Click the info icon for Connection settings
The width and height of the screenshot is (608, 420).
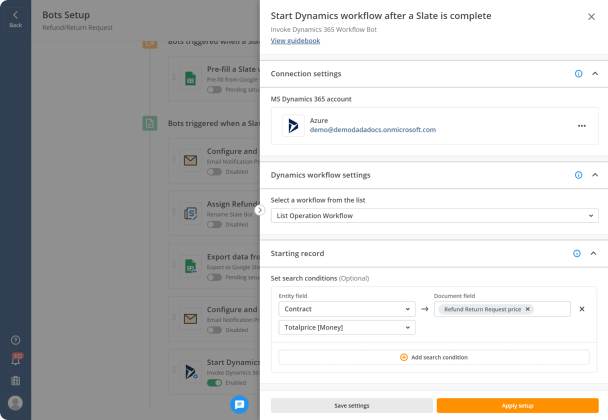point(578,74)
